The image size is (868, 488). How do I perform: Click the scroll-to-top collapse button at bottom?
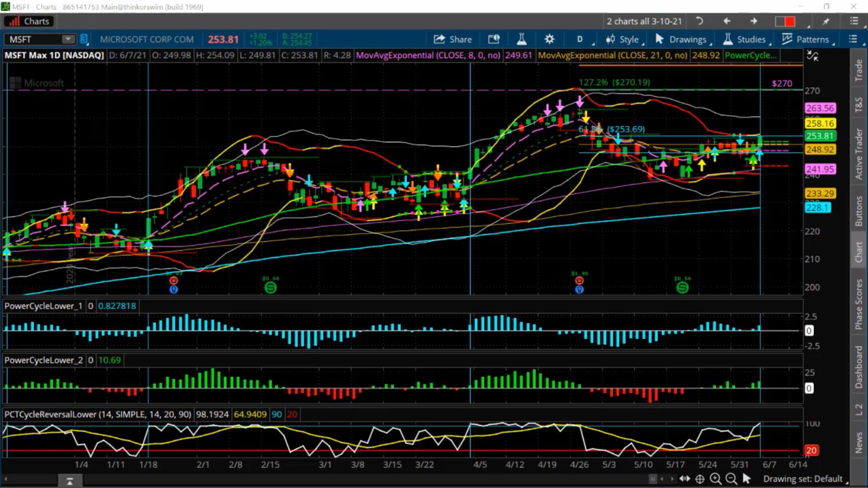[x=70, y=481]
